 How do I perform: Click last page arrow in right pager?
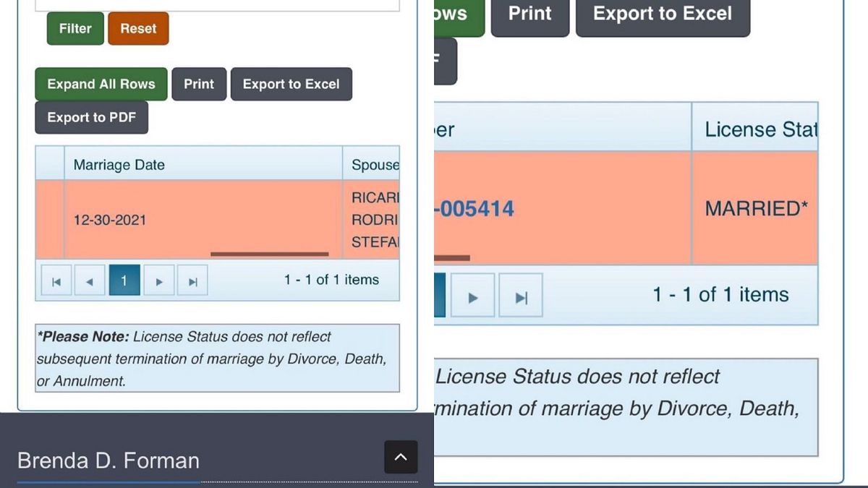coord(521,296)
